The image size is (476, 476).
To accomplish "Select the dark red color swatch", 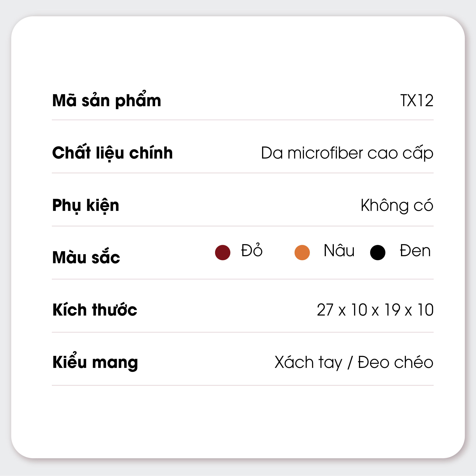I will [x=222, y=252].
